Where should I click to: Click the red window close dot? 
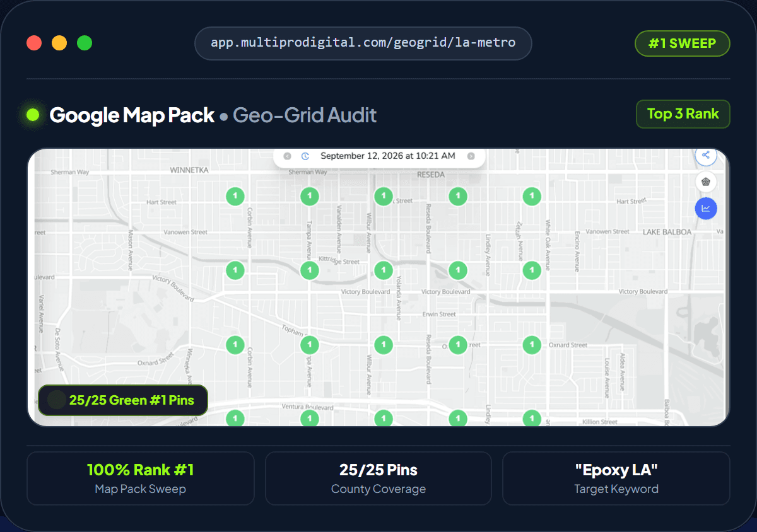34,43
